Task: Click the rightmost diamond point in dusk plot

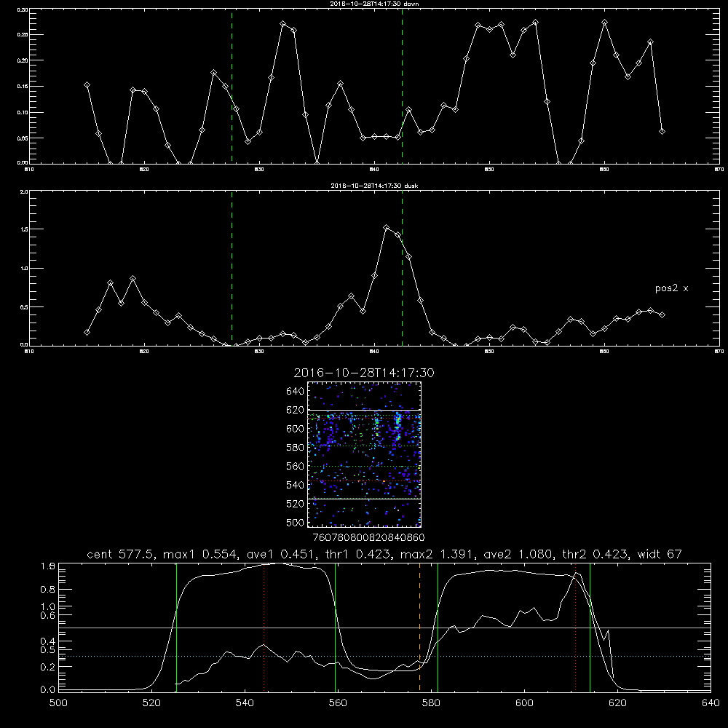Action: coord(662,314)
